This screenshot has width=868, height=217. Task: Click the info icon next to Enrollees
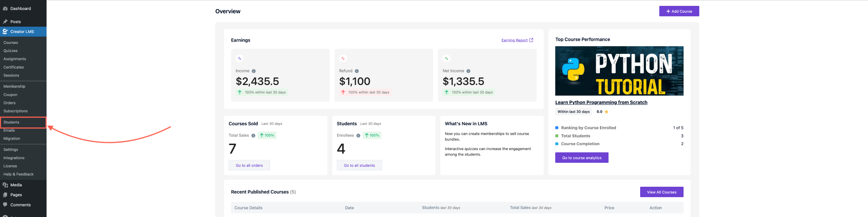point(358,136)
